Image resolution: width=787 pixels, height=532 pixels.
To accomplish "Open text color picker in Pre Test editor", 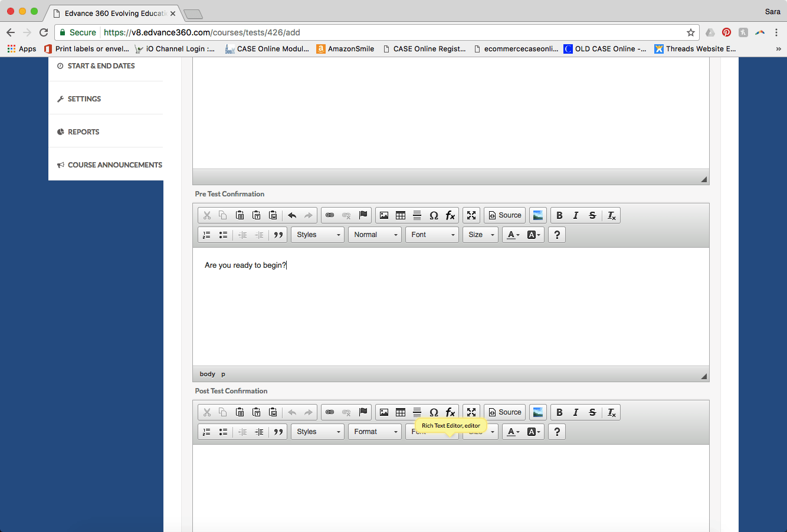I will pos(513,235).
